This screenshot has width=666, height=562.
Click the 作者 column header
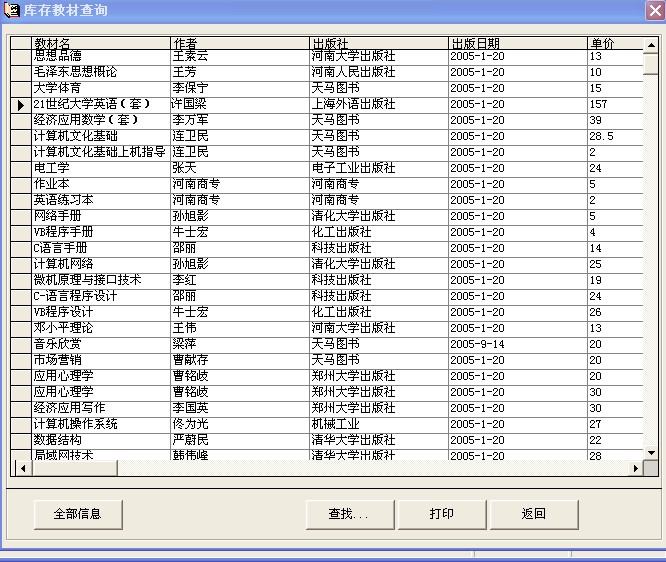pyautogui.click(x=240, y=43)
